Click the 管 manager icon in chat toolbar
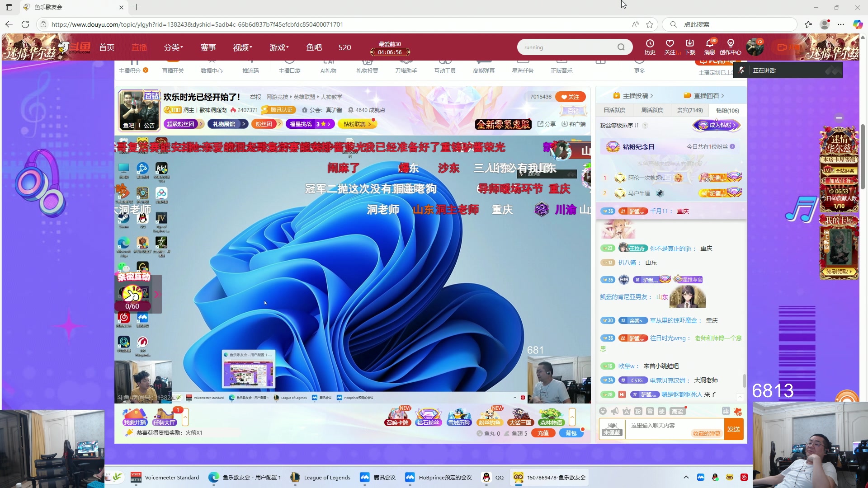Viewport: 868px width, 488px height. tap(650, 411)
